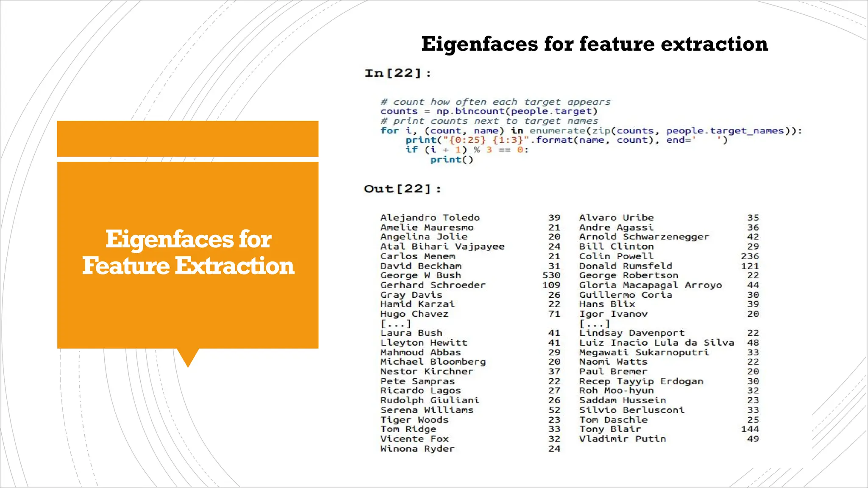
Task: Click the name 'Roh Moo-hyun'
Action: [x=616, y=391]
